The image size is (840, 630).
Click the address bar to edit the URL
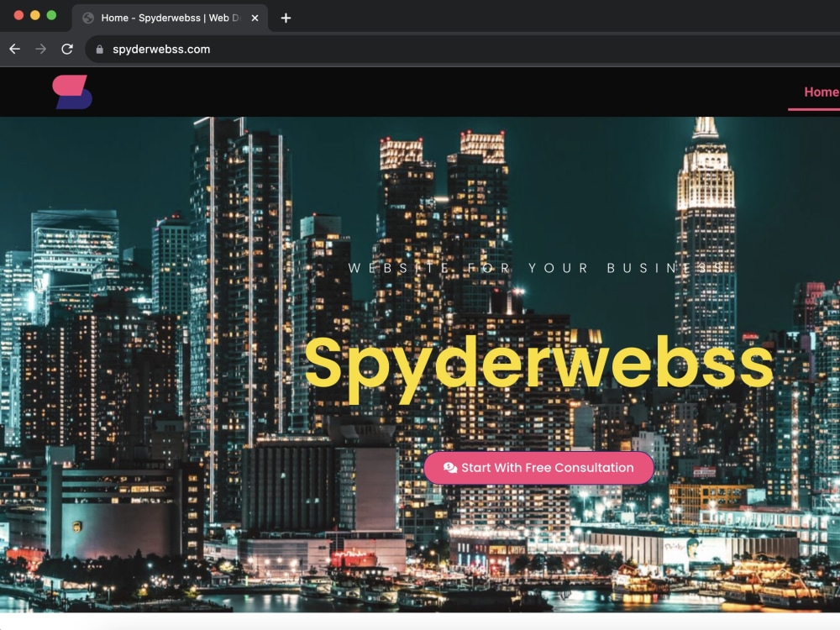[252, 50]
